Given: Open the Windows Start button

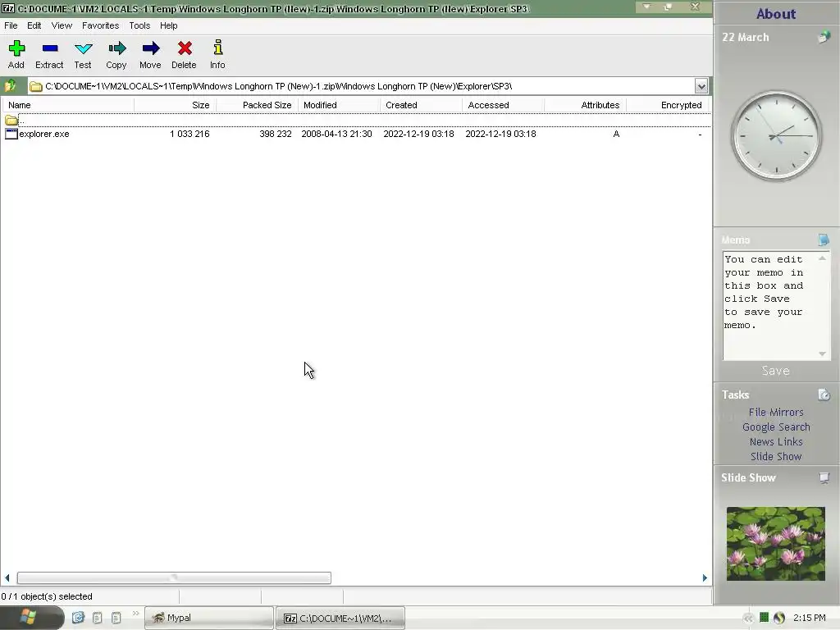Looking at the screenshot, I should (31, 618).
